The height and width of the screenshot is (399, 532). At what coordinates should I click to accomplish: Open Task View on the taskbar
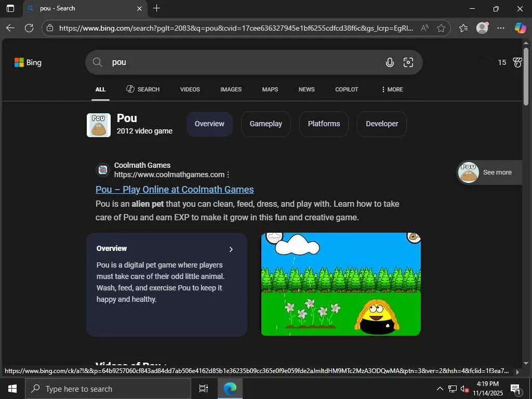click(204, 389)
